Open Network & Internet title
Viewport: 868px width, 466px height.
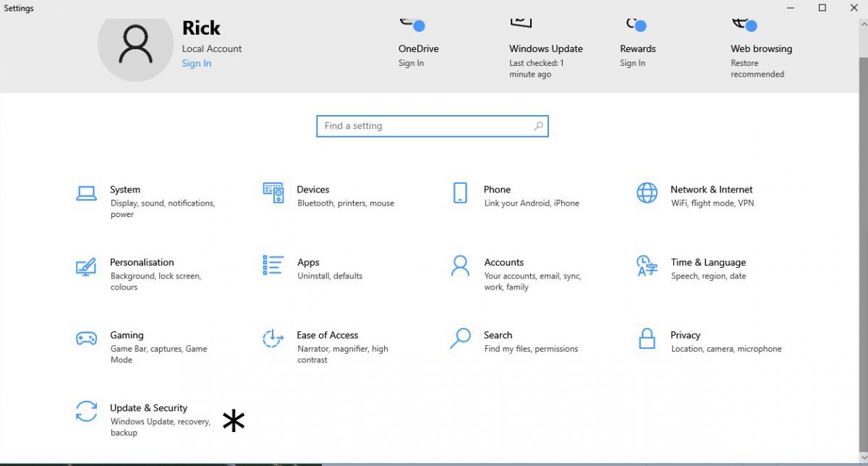click(x=712, y=190)
